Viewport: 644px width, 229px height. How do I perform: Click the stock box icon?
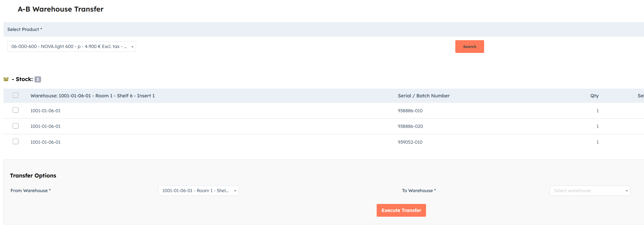point(6,79)
